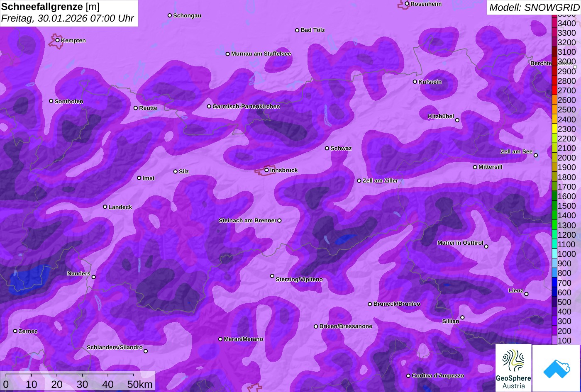Click the Imst town label

click(x=149, y=178)
